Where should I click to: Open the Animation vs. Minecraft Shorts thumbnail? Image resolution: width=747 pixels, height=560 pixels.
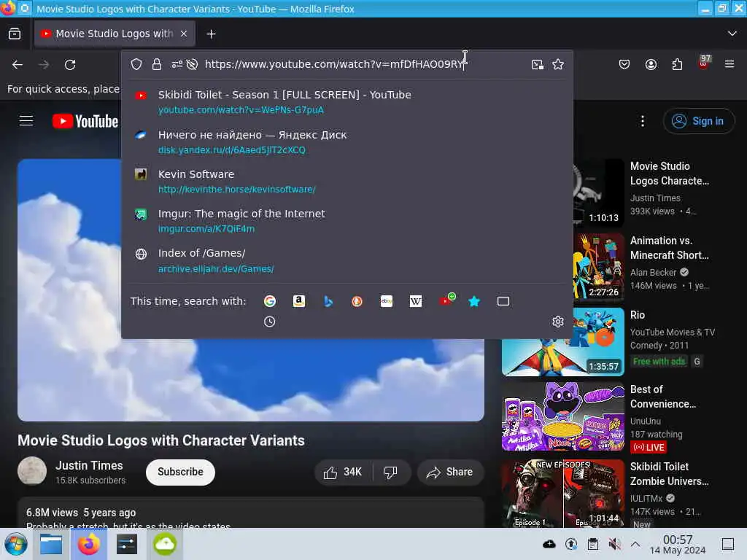pyautogui.click(x=599, y=267)
